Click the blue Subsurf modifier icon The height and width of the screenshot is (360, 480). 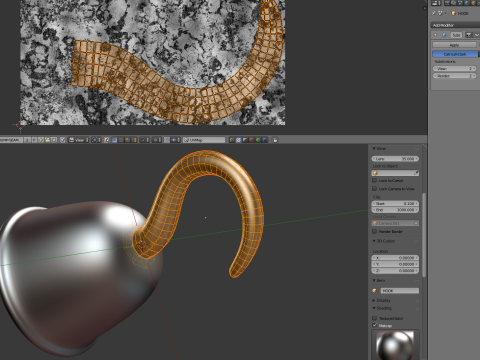pyautogui.click(x=444, y=35)
